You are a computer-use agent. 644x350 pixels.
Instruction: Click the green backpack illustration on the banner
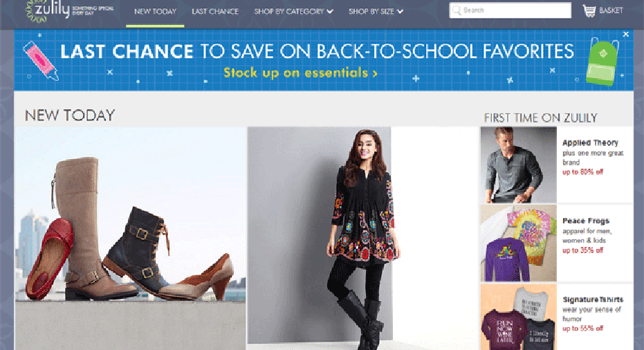(602, 61)
